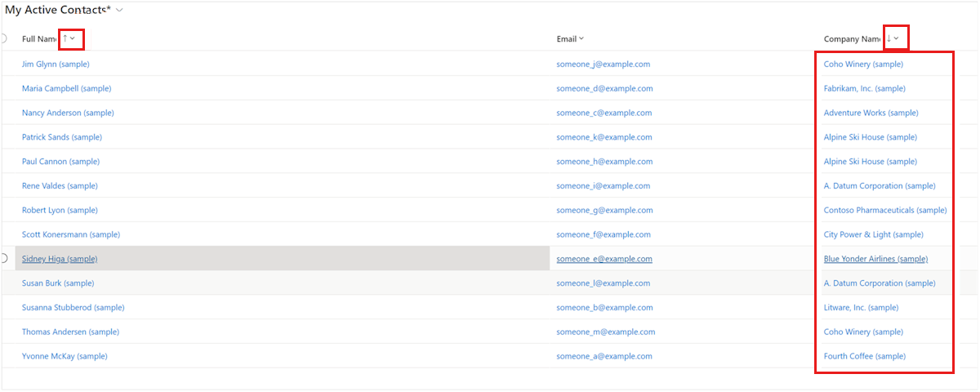The height and width of the screenshot is (392, 980).
Task: Select the Sidney Higa row radio button
Action: [x=3, y=258]
